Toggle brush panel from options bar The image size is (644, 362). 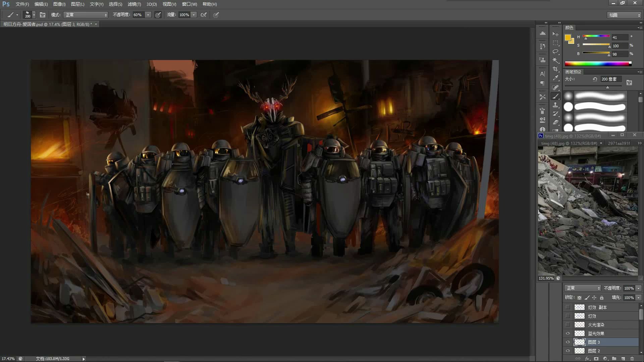[43, 15]
